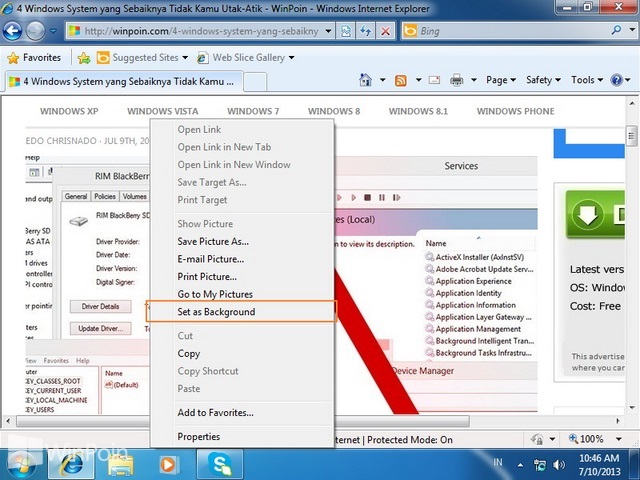Click the vertical scrollbar down arrow
Image resolution: width=640 pixels, height=480 pixels.
pyautogui.click(x=632, y=408)
